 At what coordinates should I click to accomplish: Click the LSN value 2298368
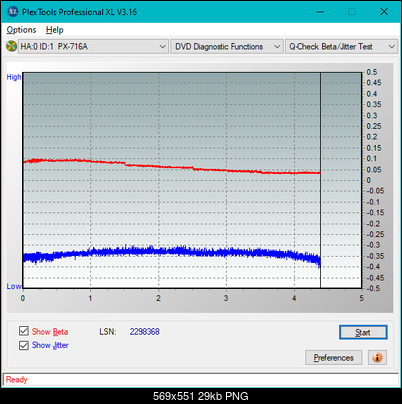(x=145, y=332)
